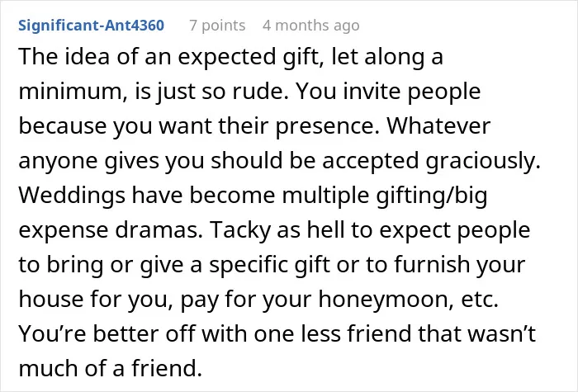Click the word 'minimum' in the comment
This screenshot has width=578, height=392.
click(69, 91)
